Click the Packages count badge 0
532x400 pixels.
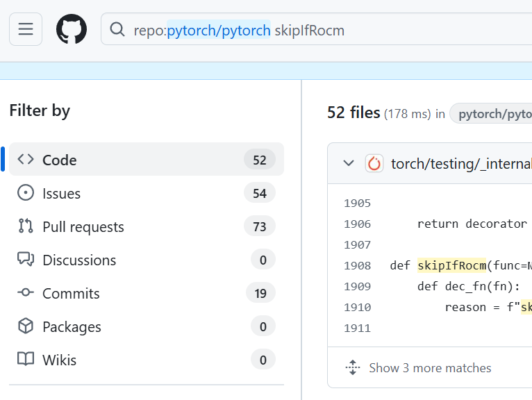pyautogui.click(x=263, y=326)
